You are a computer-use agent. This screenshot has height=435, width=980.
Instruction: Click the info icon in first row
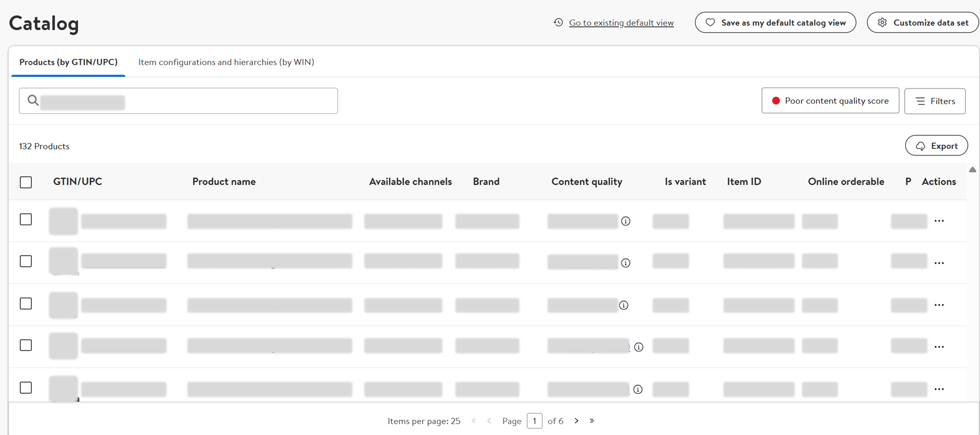[626, 221]
